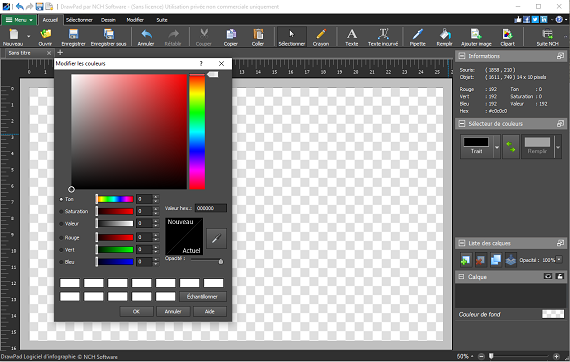
Task: Click the Couleur de fond swatch
Action: (553, 314)
